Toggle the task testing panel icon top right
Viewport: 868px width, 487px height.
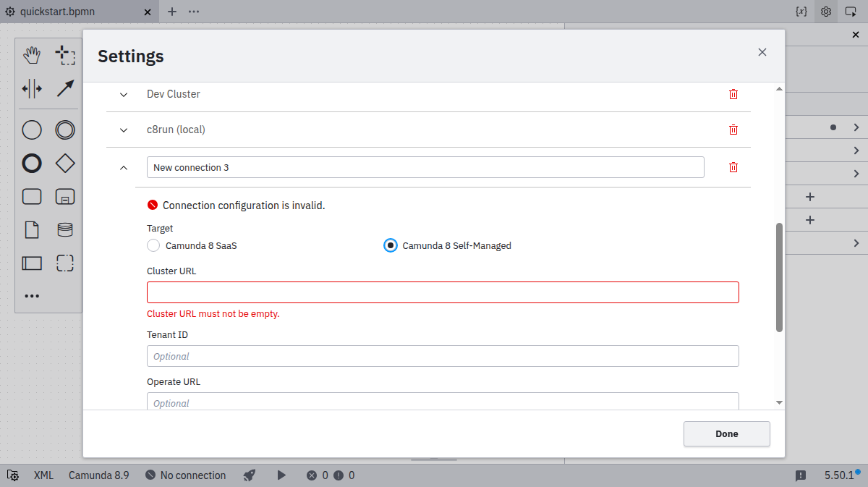point(851,12)
